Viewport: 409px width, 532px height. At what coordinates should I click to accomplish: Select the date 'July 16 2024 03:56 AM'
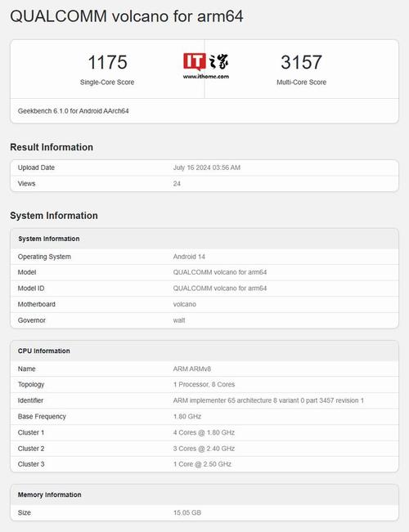click(206, 168)
